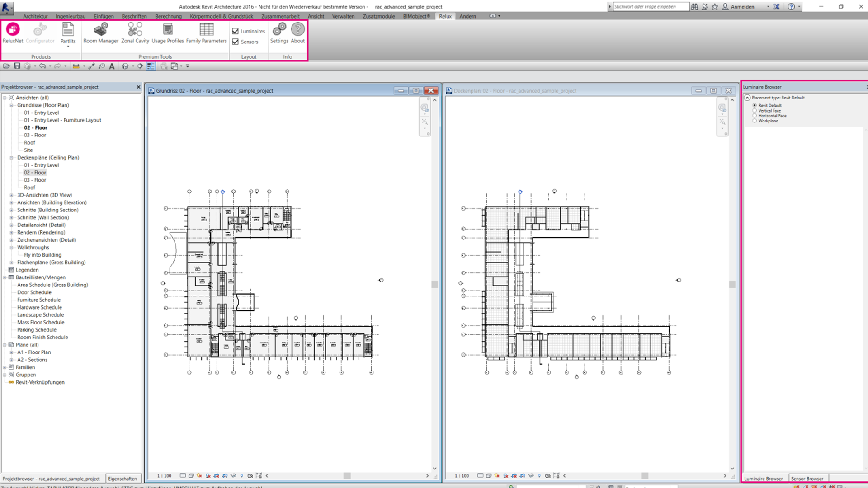Open the 1:100 scale selector in Deckenplan view
868x488 pixels.
[x=462, y=476]
